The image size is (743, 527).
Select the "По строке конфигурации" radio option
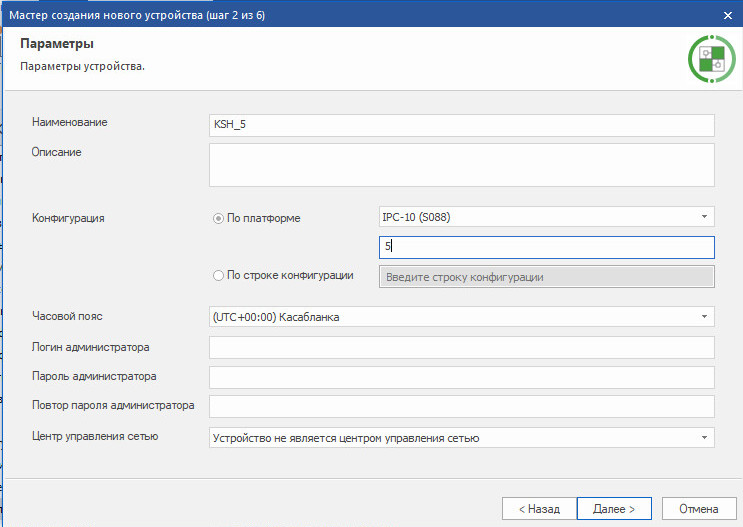[x=218, y=276]
